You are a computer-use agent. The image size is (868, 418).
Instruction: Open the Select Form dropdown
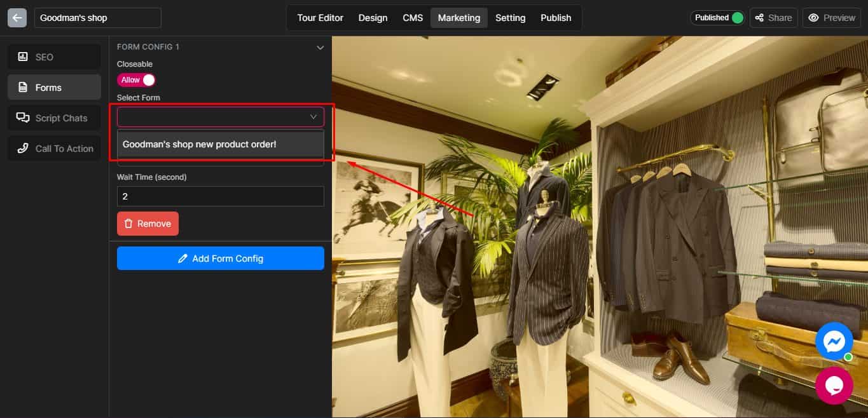tap(221, 117)
